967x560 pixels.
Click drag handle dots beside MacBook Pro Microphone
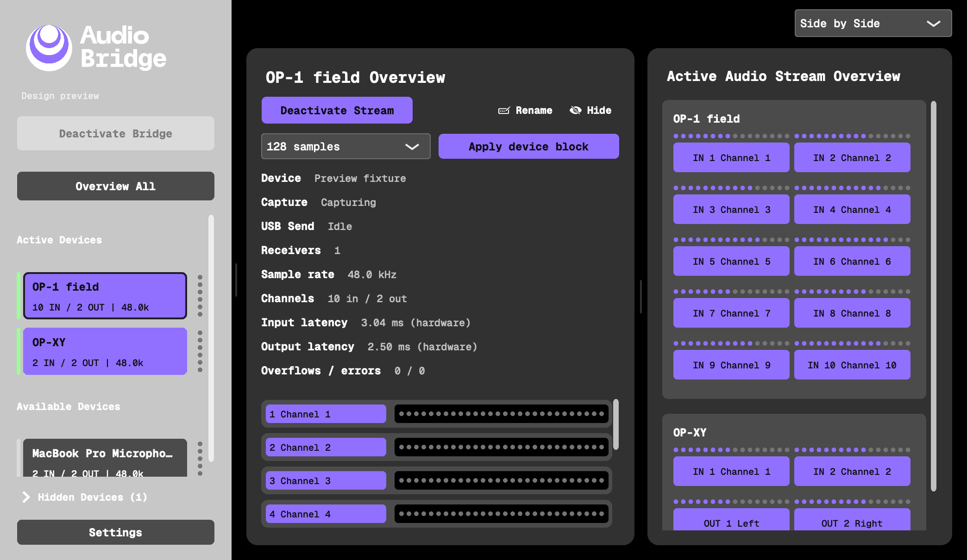pyautogui.click(x=200, y=458)
